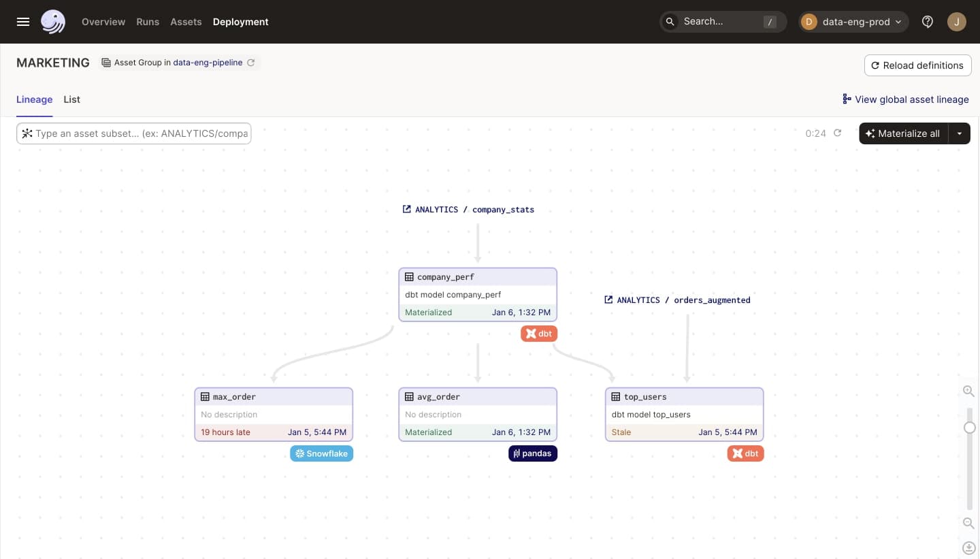Click the export graph download icon
Viewport: 980px width, 559px height.
pyautogui.click(x=968, y=547)
